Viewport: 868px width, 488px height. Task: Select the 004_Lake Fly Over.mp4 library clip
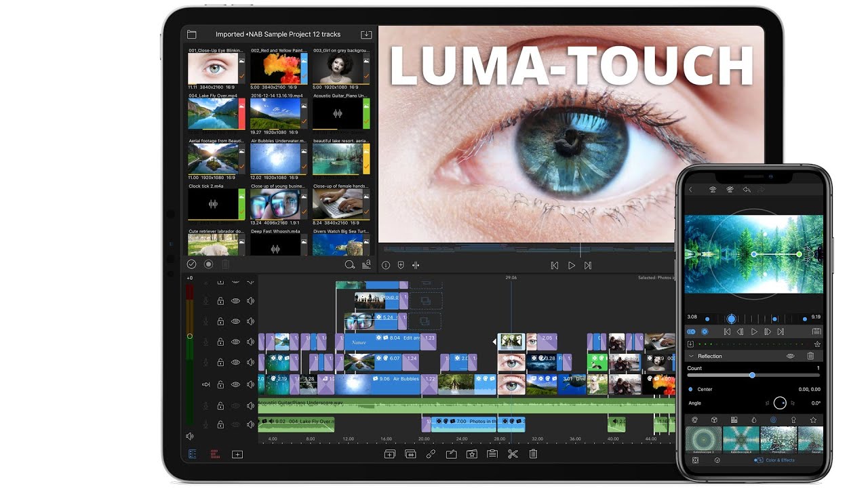click(216, 115)
